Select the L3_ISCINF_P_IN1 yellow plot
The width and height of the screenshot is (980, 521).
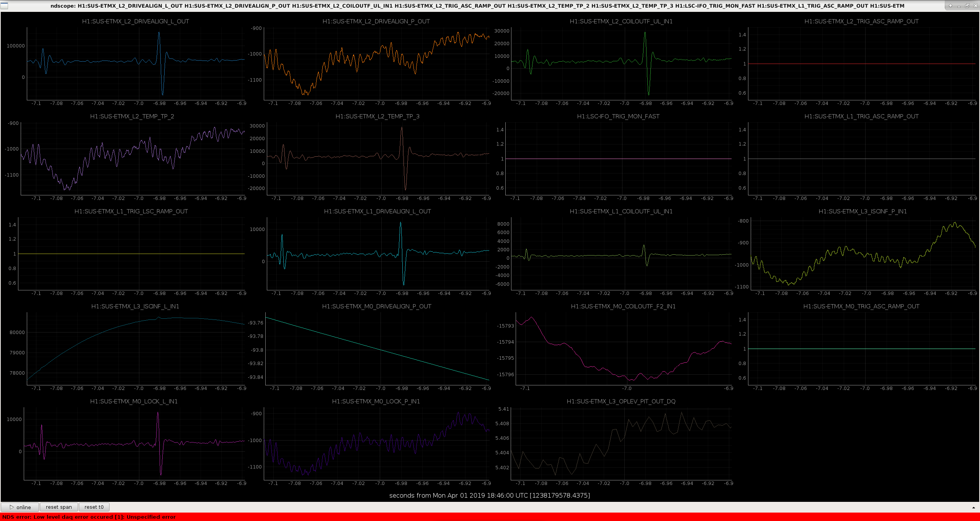(x=863, y=254)
